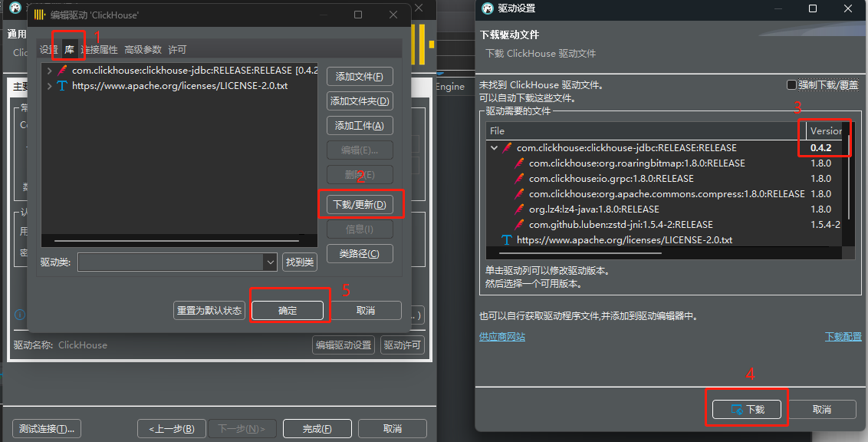868x442 pixels.
Task: Confirm the driver edit with 确定
Action: pos(288,310)
